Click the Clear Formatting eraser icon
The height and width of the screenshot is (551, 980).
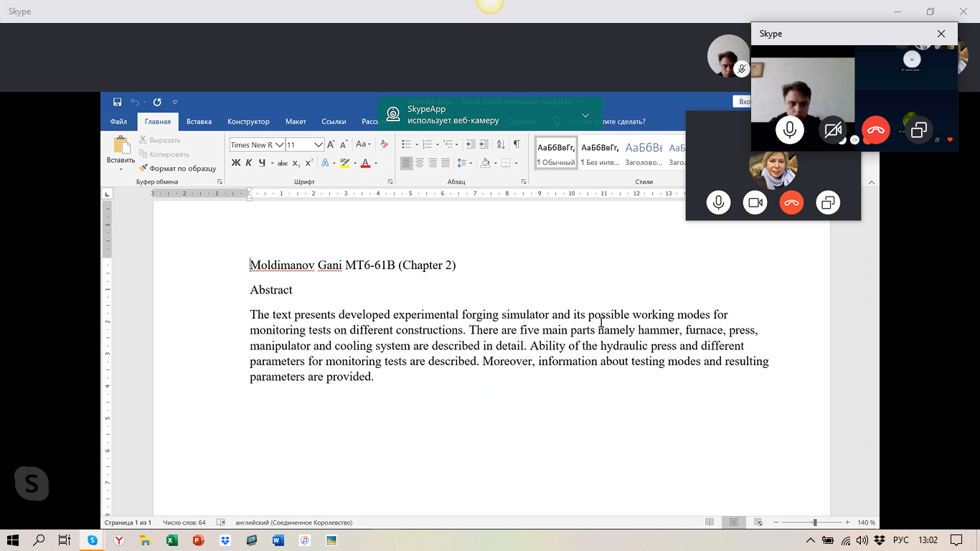pyautogui.click(x=385, y=144)
